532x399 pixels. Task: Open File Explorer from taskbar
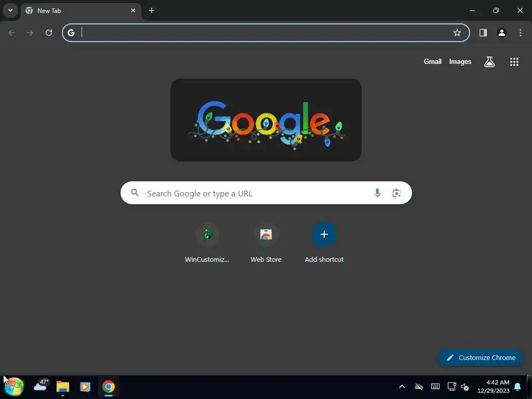pyautogui.click(x=63, y=387)
